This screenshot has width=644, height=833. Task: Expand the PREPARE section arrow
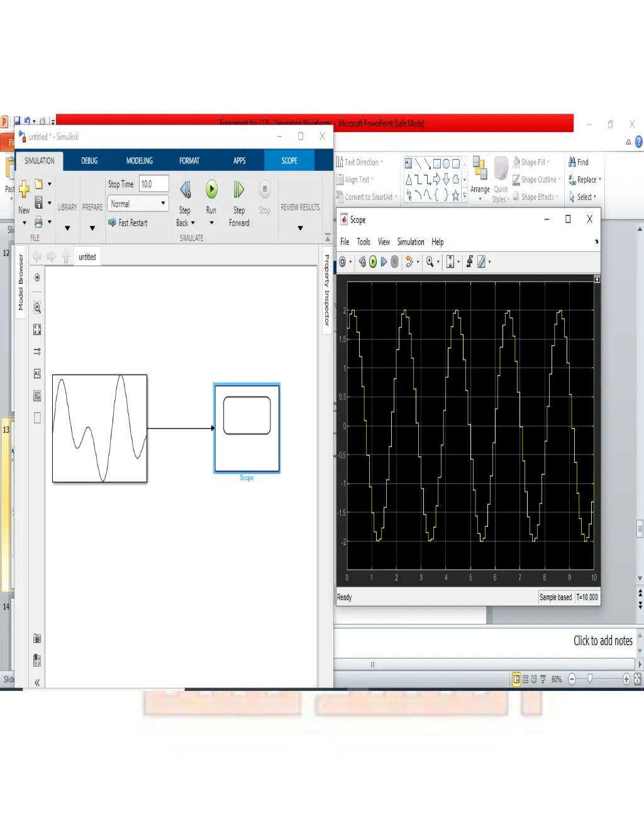click(92, 228)
